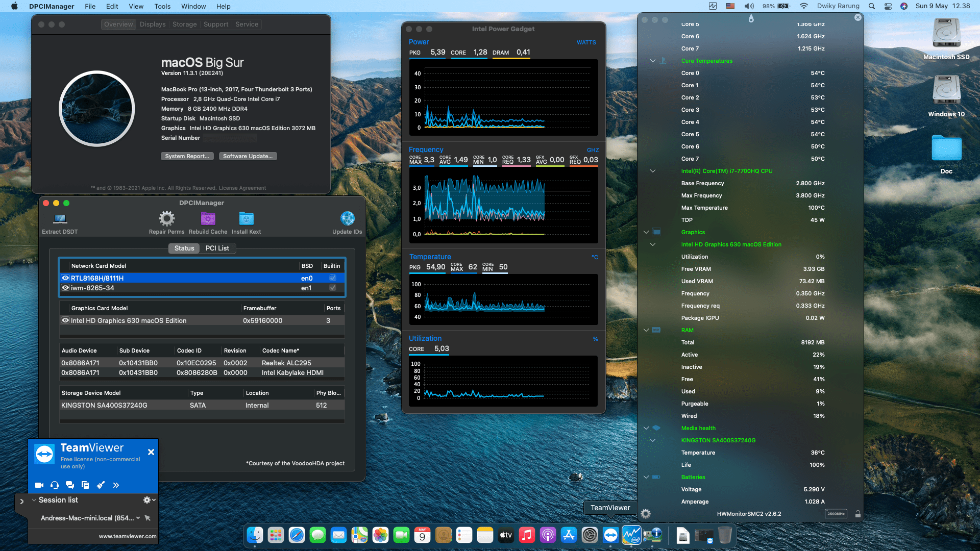The width and height of the screenshot is (980, 551).
Task: Click the eye icon beside iwm-8265-34
Action: coord(65,288)
